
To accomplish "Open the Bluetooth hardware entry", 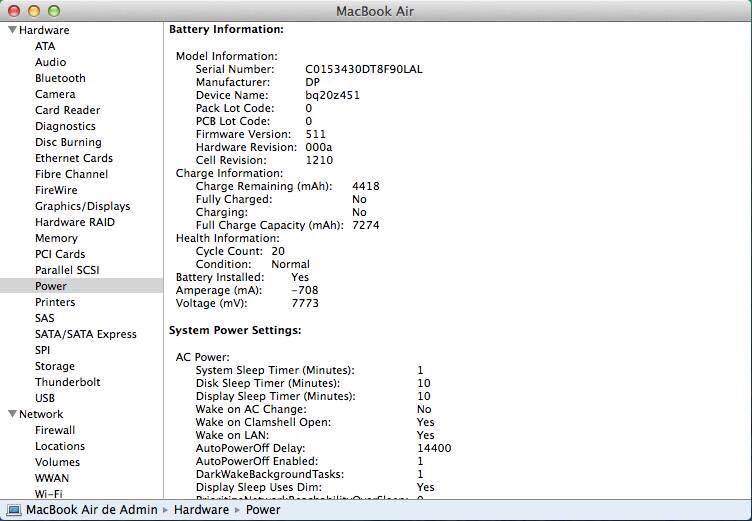I will 60,78.
